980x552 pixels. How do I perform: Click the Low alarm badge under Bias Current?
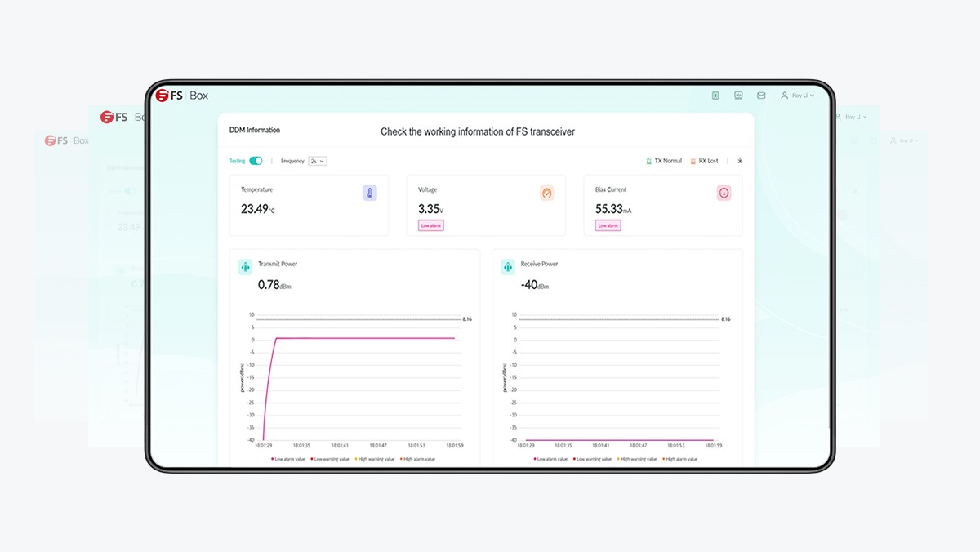(x=608, y=225)
